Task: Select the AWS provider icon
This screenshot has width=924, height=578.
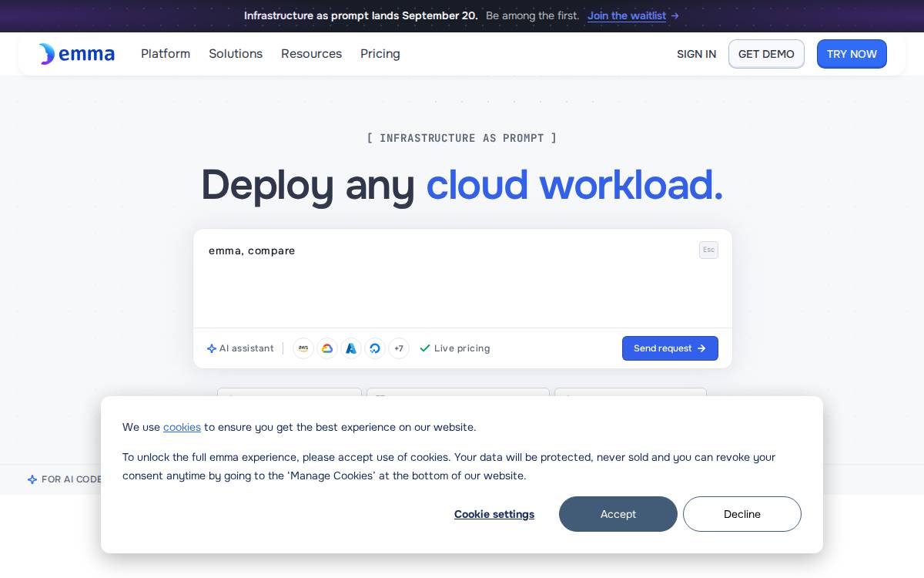Action: pos(303,348)
